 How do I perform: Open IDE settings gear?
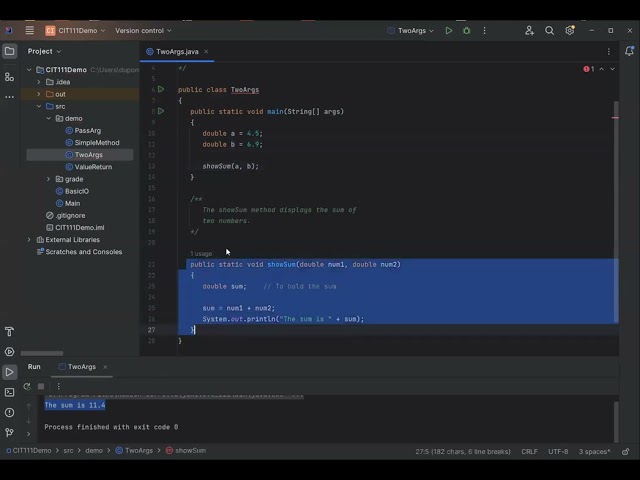click(569, 31)
